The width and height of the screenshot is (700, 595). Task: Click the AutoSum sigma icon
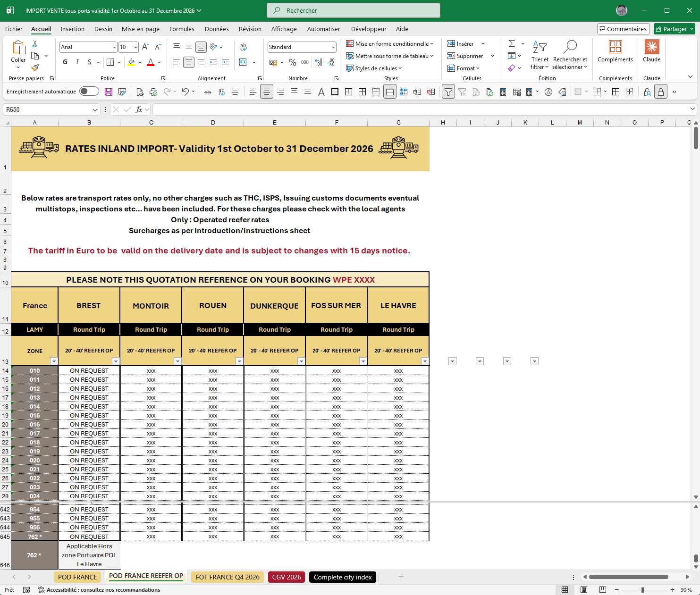tap(512, 43)
